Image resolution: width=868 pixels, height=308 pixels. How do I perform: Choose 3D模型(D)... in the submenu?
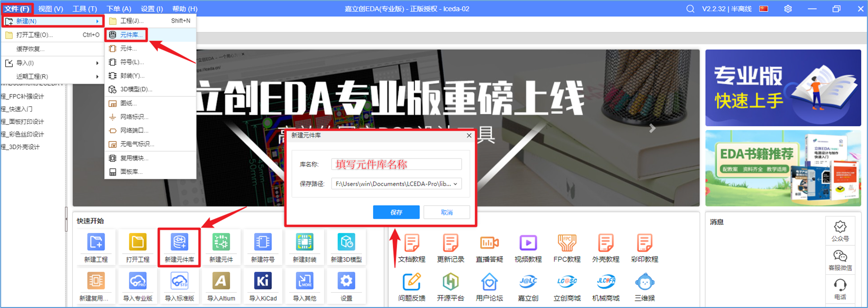150,89
